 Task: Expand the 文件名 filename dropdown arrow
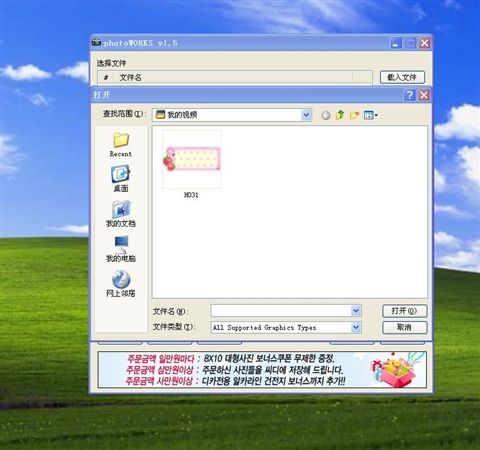coord(356,311)
